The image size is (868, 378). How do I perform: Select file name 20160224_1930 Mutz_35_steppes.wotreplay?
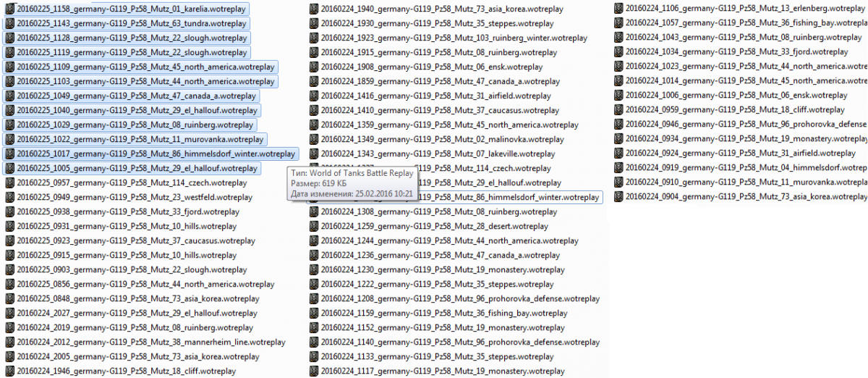click(x=438, y=24)
